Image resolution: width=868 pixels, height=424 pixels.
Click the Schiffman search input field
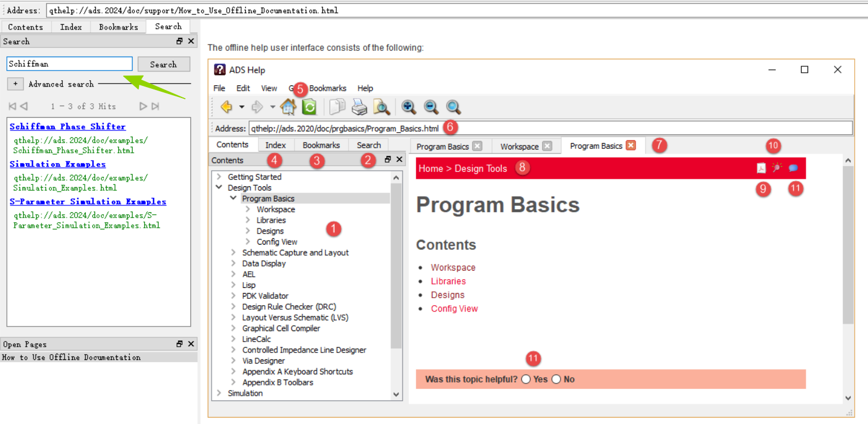(69, 63)
